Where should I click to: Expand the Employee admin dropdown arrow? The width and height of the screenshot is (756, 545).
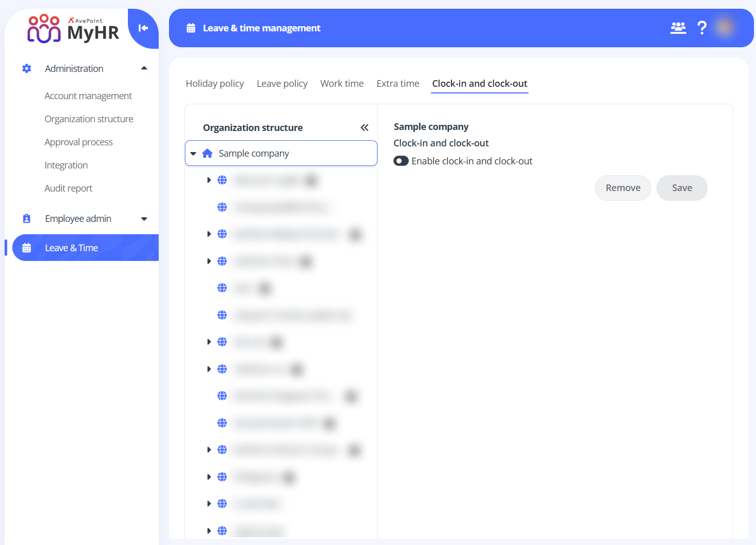click(144, 219)
